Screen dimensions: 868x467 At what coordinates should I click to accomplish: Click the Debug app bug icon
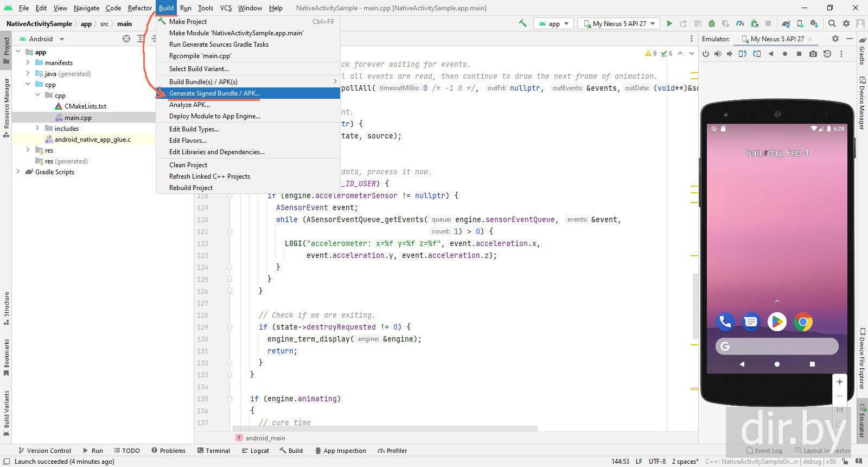tap(712, 23)
